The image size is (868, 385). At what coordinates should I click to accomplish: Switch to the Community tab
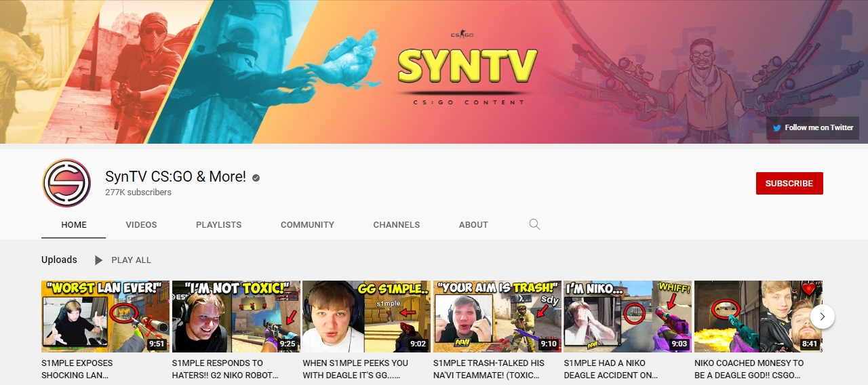307,224
